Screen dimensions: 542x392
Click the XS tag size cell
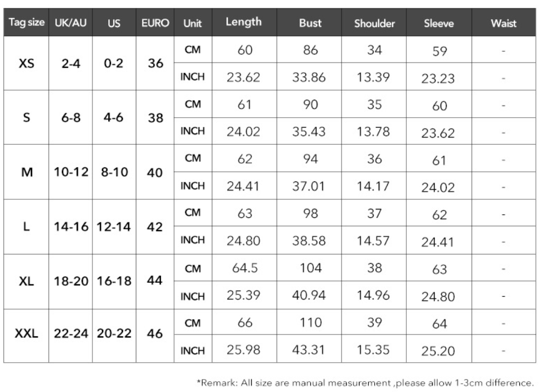point(26,63)
